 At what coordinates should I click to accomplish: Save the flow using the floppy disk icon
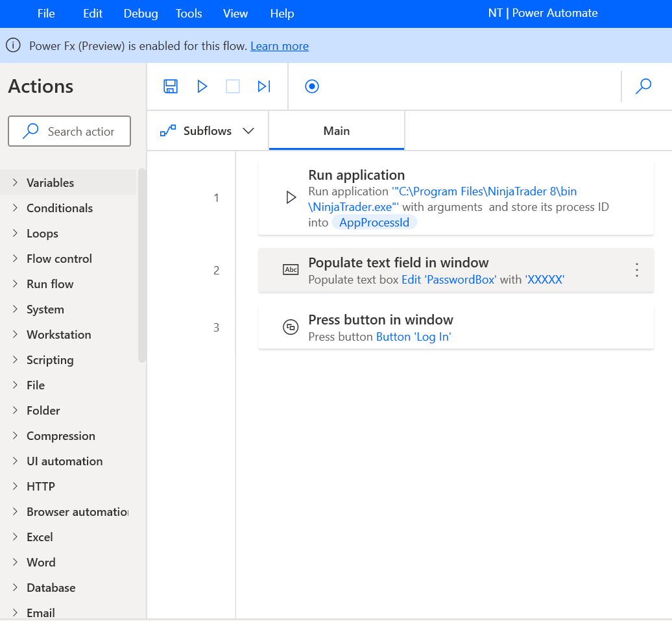coord(171,86)
